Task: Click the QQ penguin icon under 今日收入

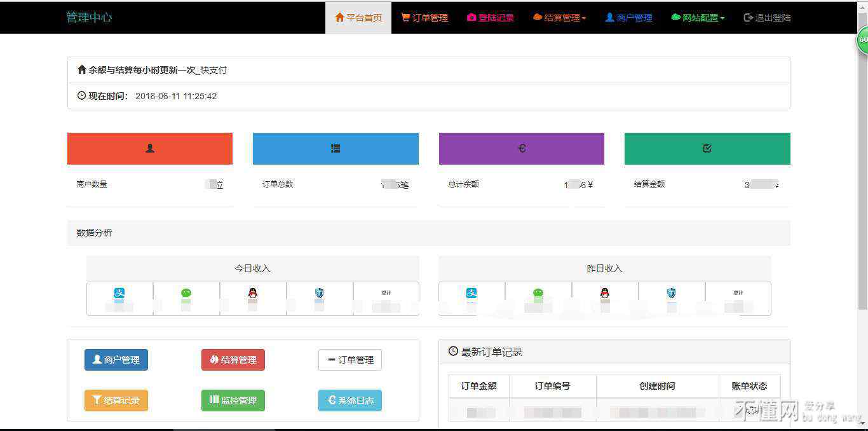Action: (x=253, y=293)
